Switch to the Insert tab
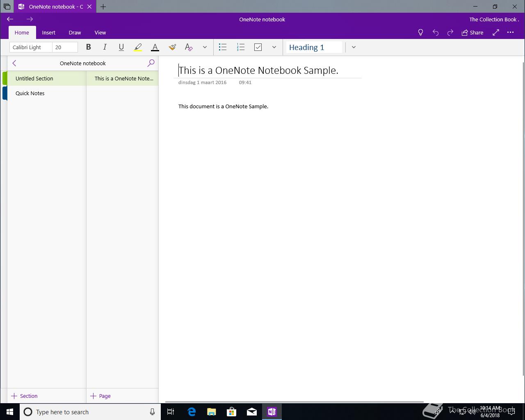The height and width of the screenshot is (420, 525). point(48,32)
